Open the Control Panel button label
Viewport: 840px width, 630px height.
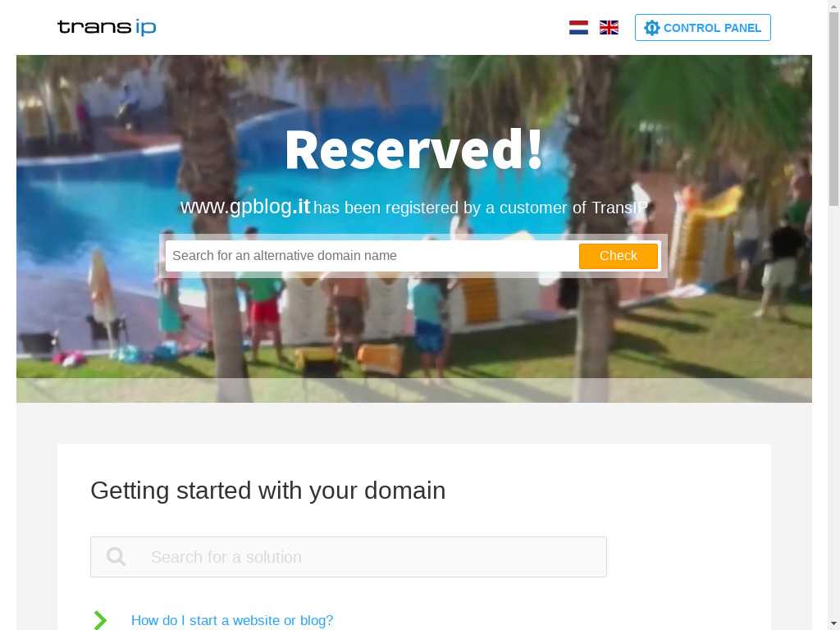712,28
